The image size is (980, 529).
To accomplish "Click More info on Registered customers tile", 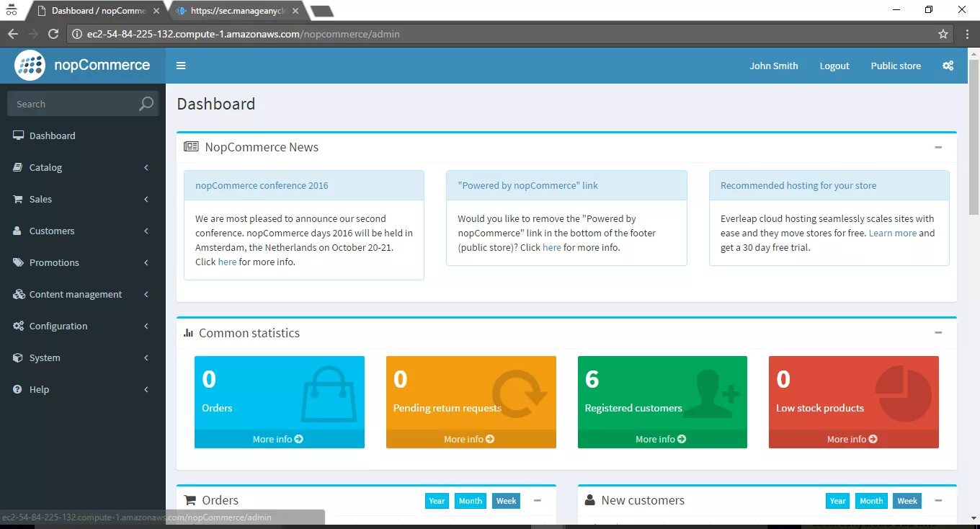I will coord(662,439).
